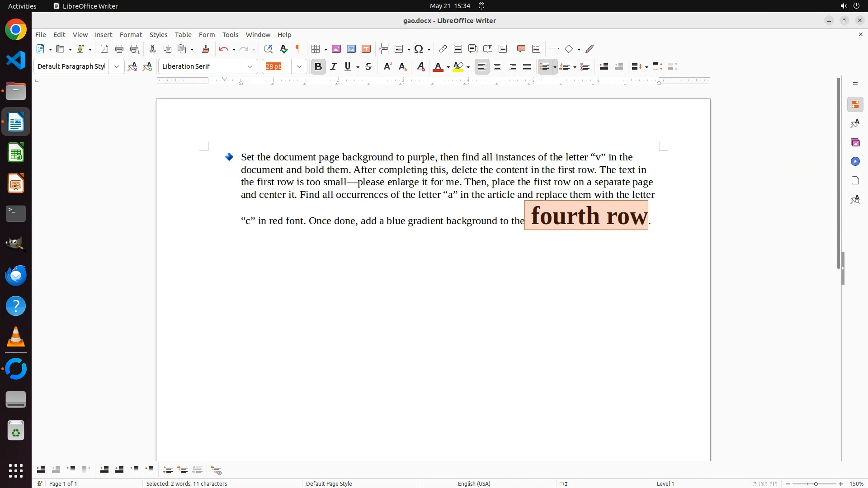Click the Insert Hyperlink icon
This screenshot has width=868, height=488.
pos(443,49)
